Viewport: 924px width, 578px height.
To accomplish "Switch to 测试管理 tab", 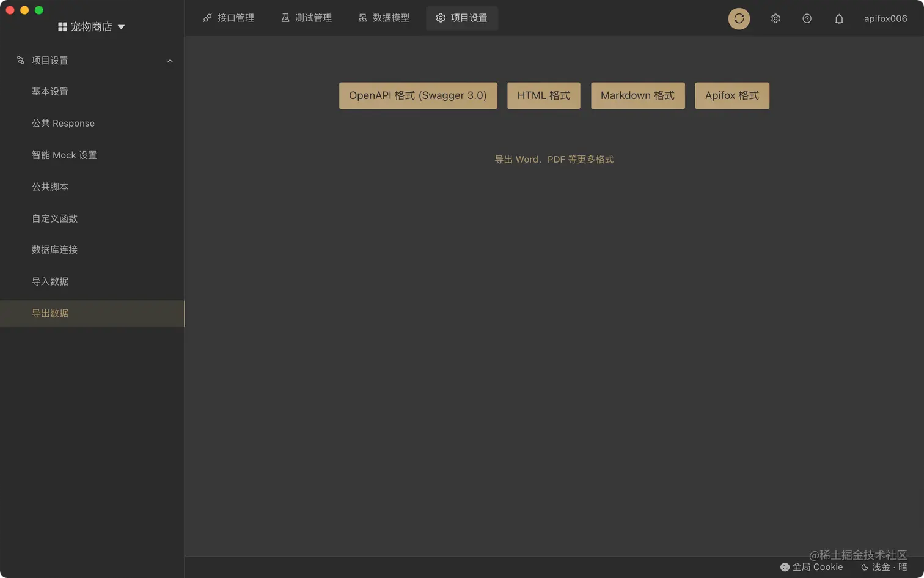I will [306, 18].
